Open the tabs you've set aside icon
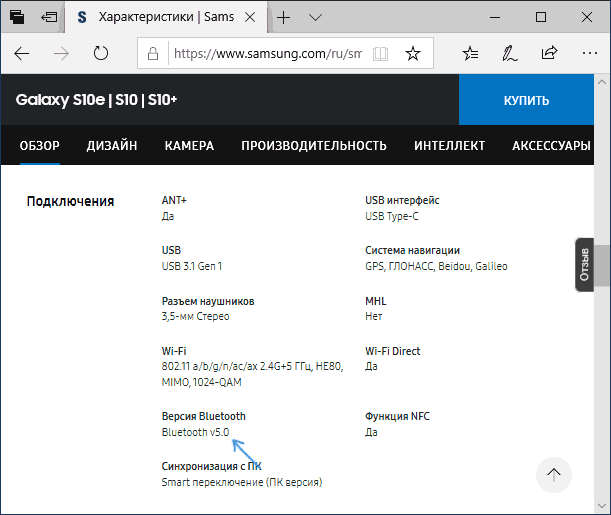This screenshot has height=515, width=611. pyautogui.click(x=17, y=17)
